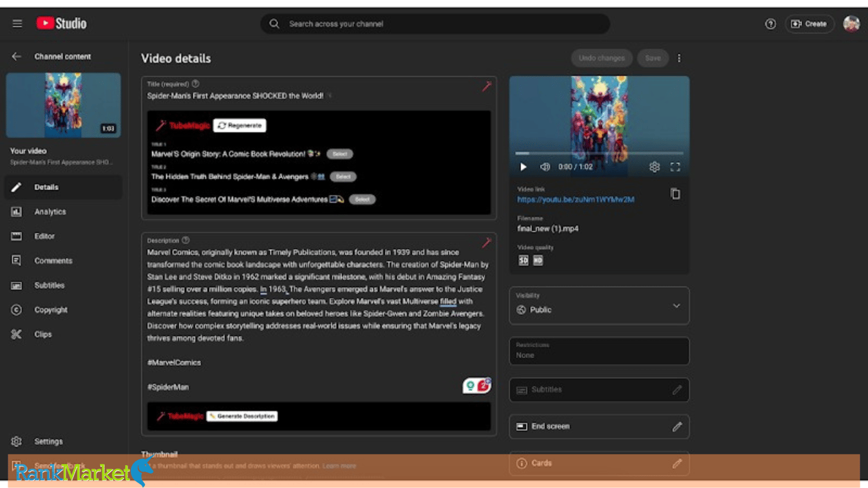This screenshot has width=868, height=488.
Task: Click the Restrictions None box
Action: (x=599, y=351)
